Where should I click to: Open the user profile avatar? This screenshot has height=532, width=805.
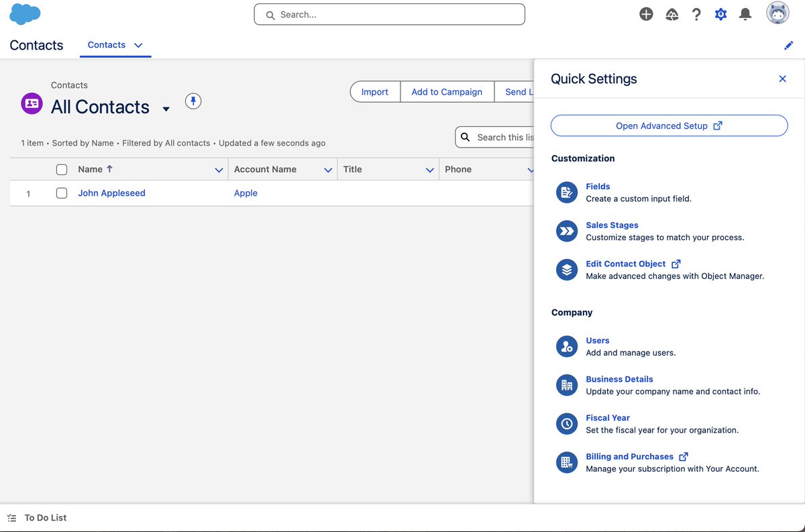(777, 13)
